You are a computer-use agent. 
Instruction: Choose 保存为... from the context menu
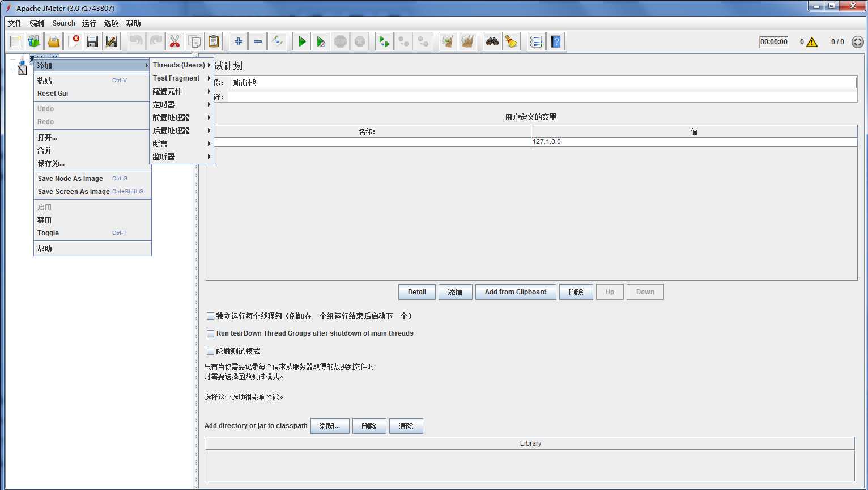[x=92, y=163]
